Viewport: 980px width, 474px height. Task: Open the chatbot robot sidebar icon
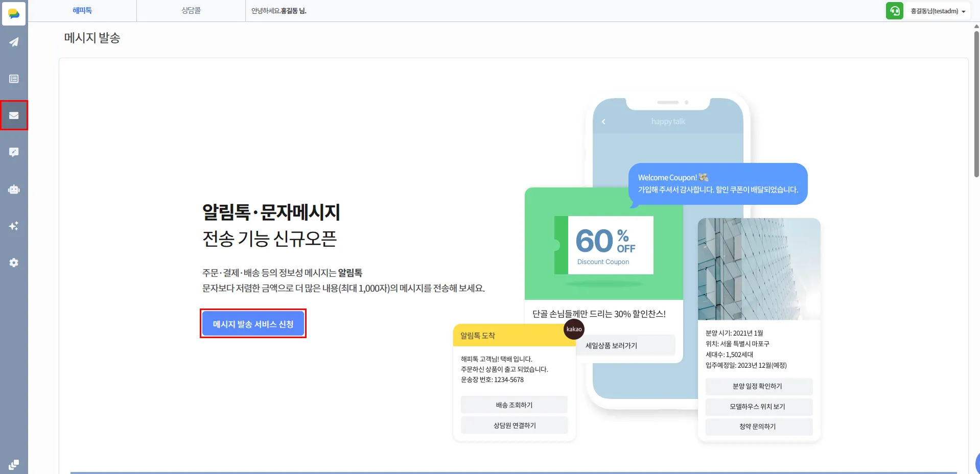pos(14,189)
